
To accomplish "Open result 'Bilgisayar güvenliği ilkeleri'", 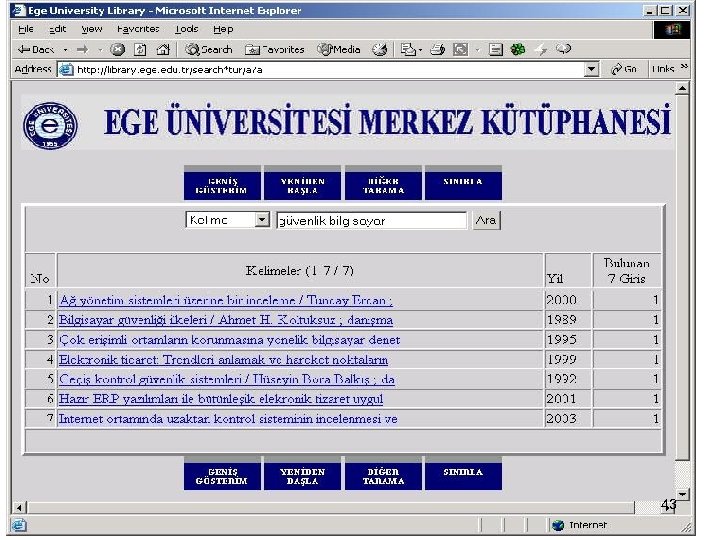I will pos(226,320).
